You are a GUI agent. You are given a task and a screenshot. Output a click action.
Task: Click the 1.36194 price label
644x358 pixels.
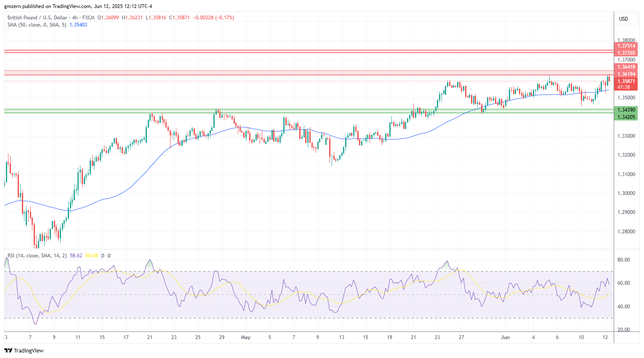pyautogui.click(x=626, y=74)
